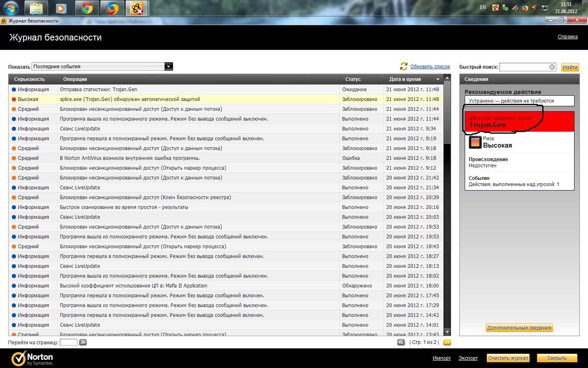
Task: Click the Norton icon in the system tray
Action: point(496,8)
